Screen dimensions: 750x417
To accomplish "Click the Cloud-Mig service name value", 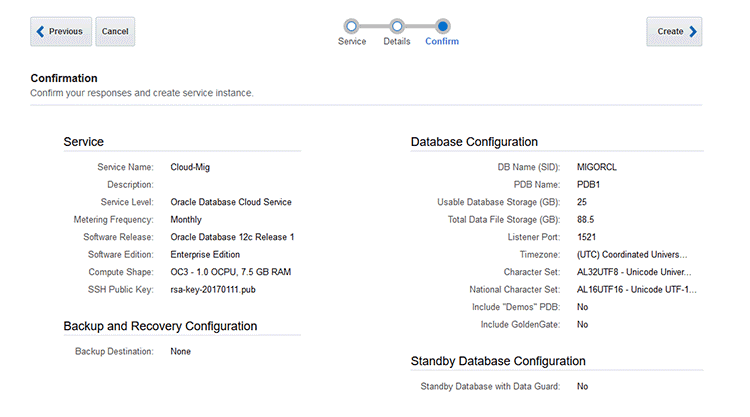I will click(x=191, y=167).
